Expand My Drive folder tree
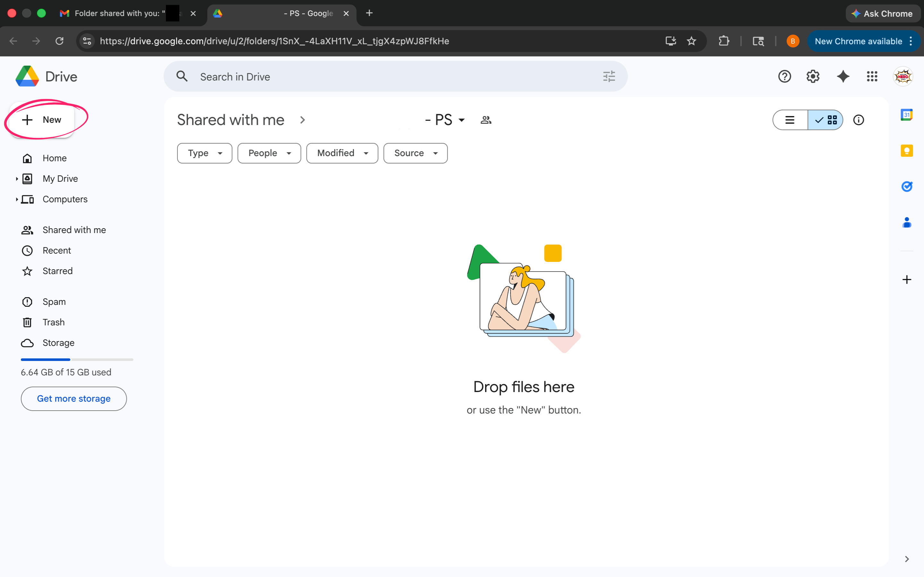The width and height of the screenshot is (924, 577). click(x=17, y=179)
